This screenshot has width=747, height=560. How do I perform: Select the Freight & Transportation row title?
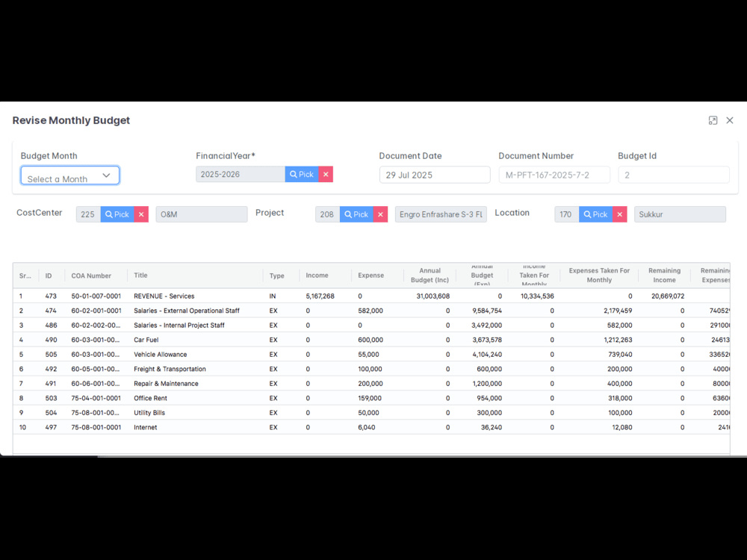(170, 369)
